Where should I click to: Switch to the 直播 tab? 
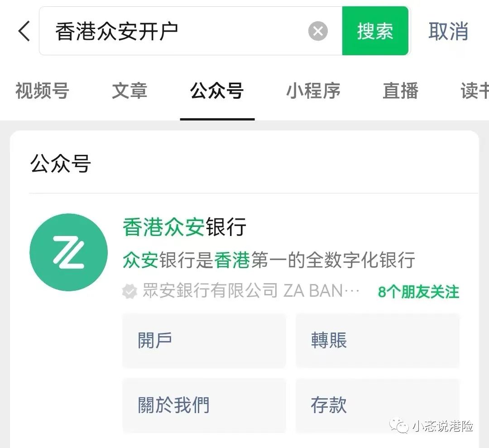click(x=400, y=91)
